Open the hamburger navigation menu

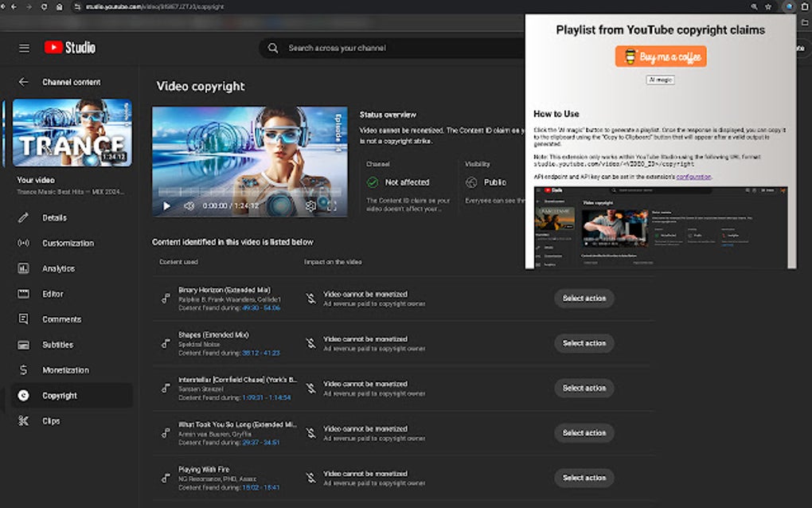click(x=24, y=48)
